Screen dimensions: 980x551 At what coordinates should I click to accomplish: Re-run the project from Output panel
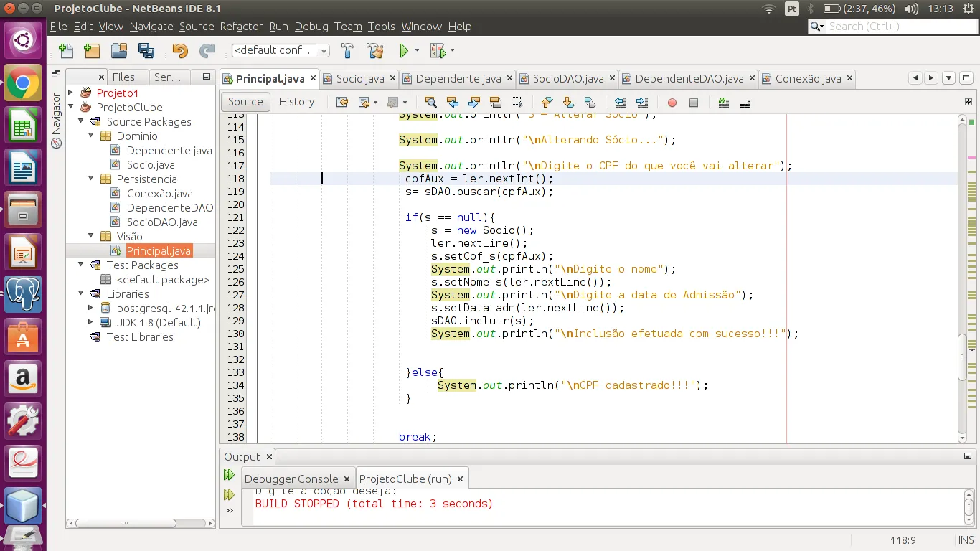(x=229, y=475)
